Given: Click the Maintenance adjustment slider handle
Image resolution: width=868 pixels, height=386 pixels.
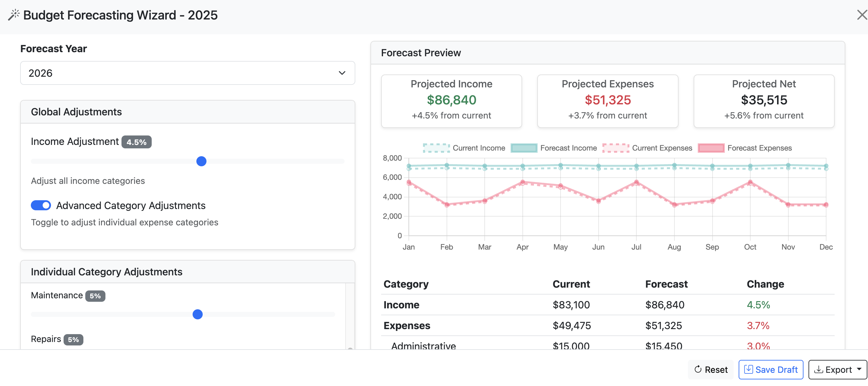Looking at the screenshot, I should (x=197, y=314).
